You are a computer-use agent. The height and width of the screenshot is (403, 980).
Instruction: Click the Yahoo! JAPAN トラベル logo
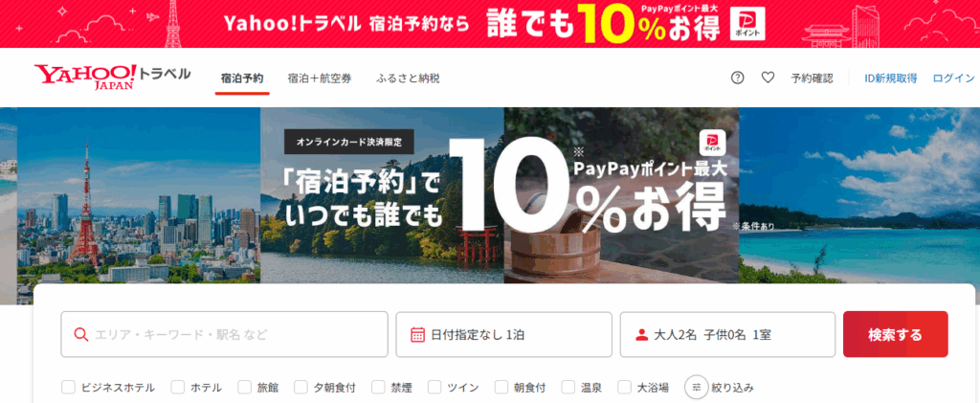[113, 77]
